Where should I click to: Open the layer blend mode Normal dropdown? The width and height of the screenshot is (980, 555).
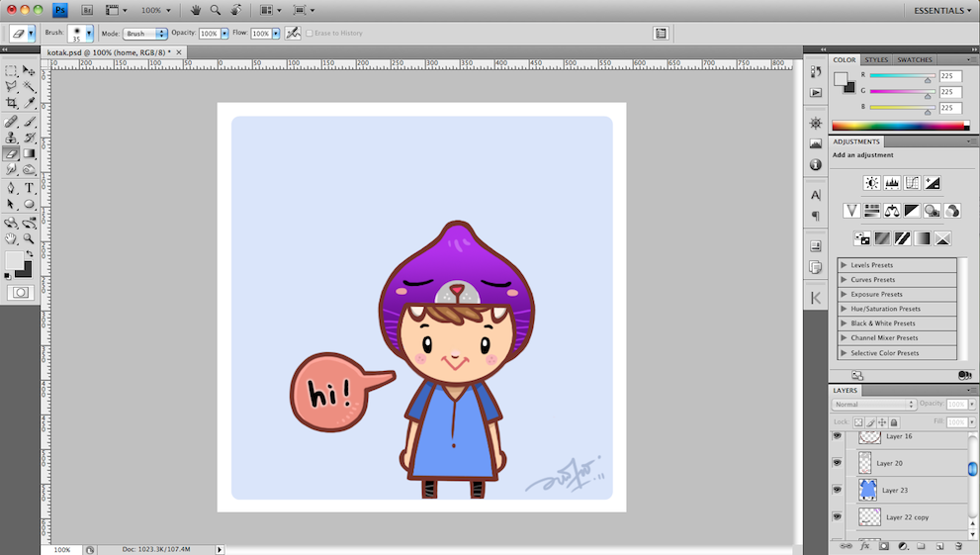[874, 405]
